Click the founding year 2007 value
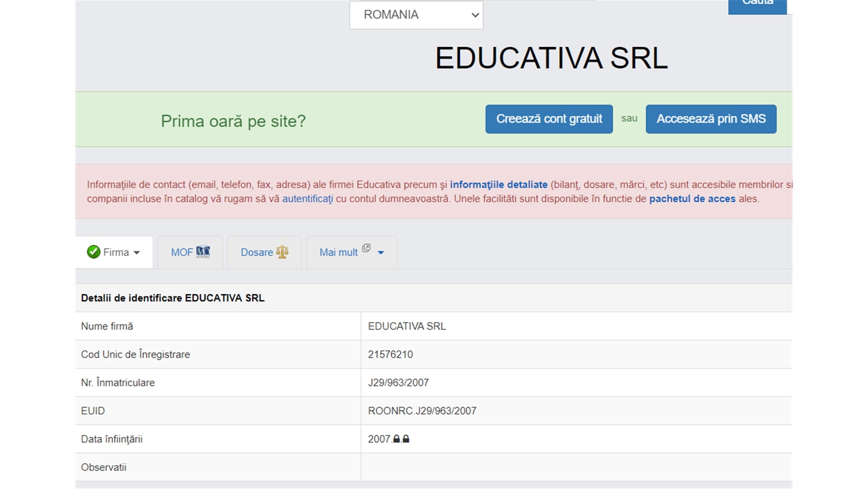The image size is (868, 489). pyautogui.click(x=379, y=439)
